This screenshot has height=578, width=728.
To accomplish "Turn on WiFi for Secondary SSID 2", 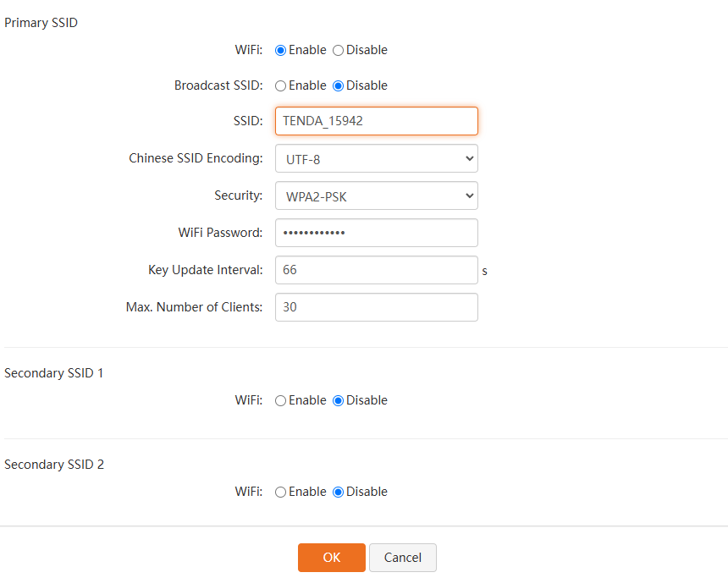I will 281,492.
